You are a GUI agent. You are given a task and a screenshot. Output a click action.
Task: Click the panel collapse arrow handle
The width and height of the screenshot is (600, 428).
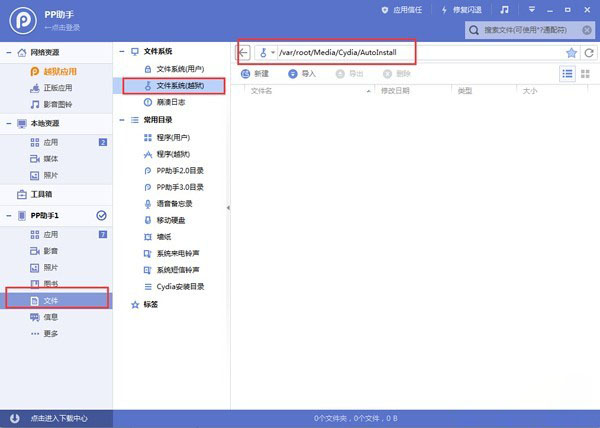tap(228, 208)
